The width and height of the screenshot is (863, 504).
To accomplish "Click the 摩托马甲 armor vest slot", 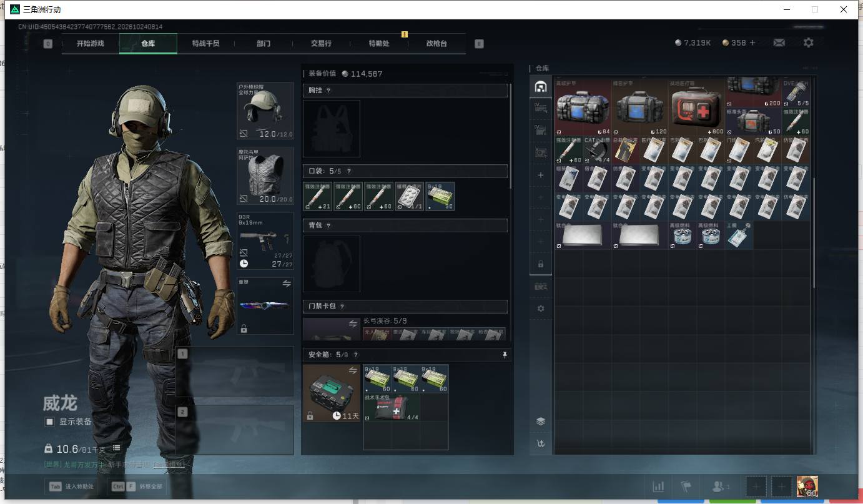I will pyautogui.click(x=265, y=176).
